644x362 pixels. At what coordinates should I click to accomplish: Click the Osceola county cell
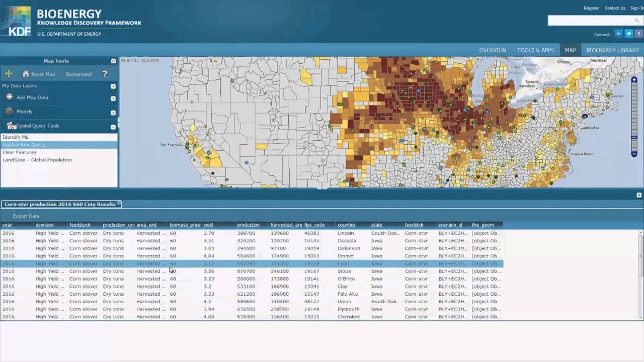(353, 241)
